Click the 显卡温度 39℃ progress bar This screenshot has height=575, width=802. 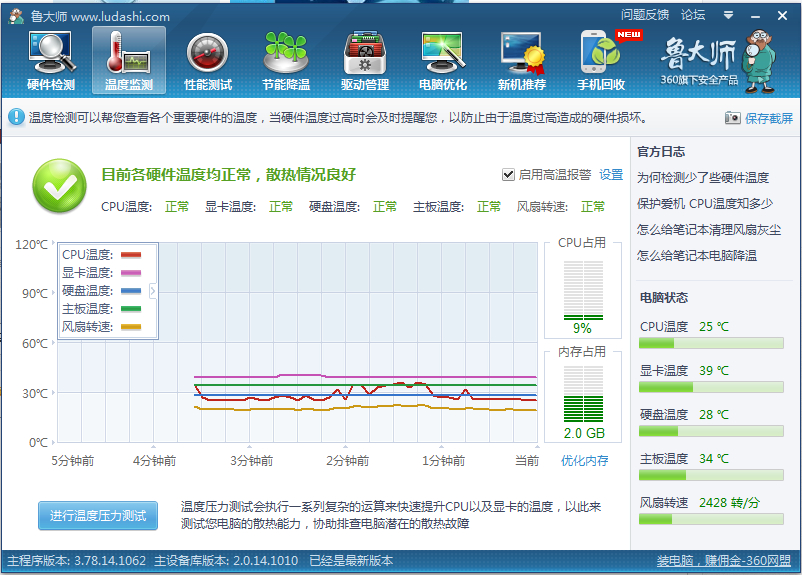[711, 387]
